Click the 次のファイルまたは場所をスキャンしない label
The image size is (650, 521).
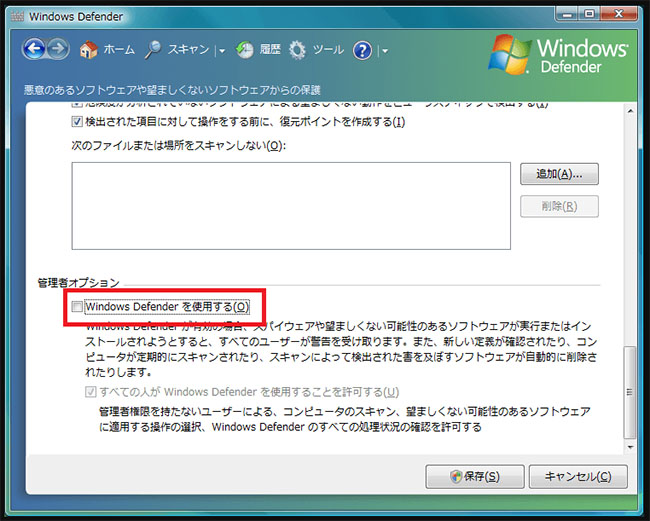tap(179, 145)
